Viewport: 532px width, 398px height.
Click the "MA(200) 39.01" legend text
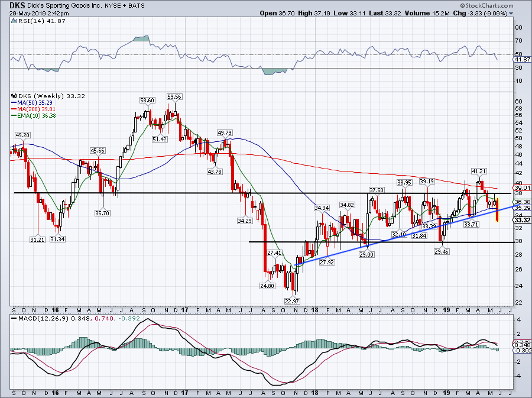click(x=37, y=109)
